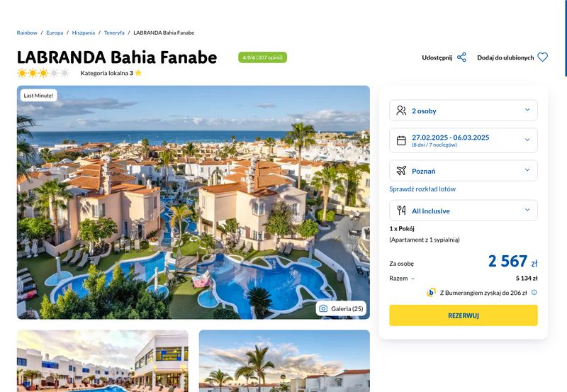This screenshot has height=392, width=567.
Task: Click the green 4.9/6 reviews badge
Action: click(x=262, y=57)
